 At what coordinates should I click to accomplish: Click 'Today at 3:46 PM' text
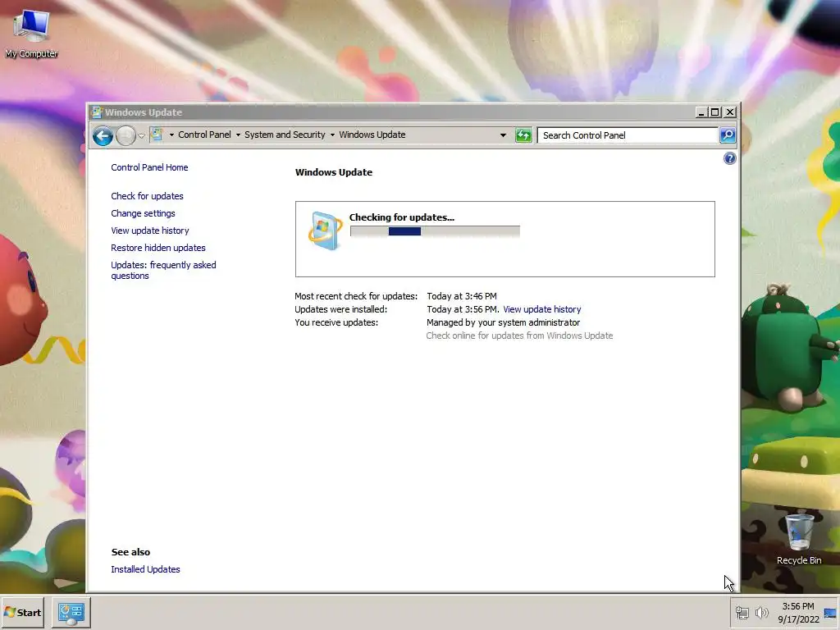point(462,296)
